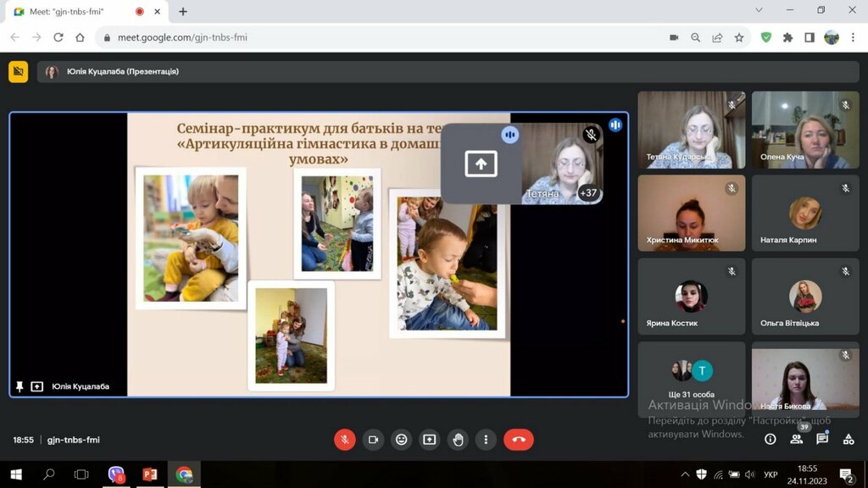Open the emoji reactions panel
Image resolution: width=868 pixels, height=488 pixels.
click(401, 440)
